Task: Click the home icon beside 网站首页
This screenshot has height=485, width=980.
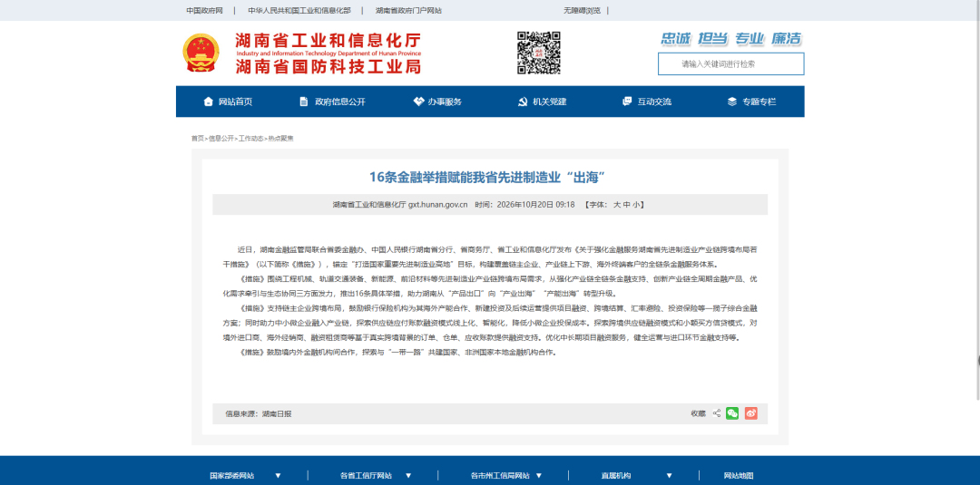Action: [209, 102]
